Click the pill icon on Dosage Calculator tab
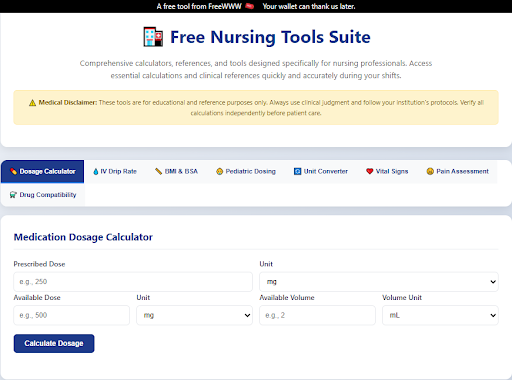The image size is (512, 380). click(x=14, y=171)
